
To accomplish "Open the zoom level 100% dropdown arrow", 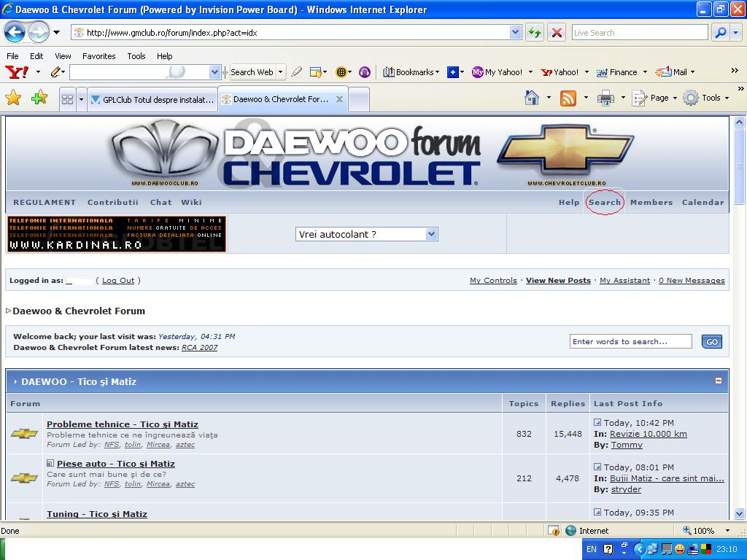I will [x=727, y=531].
